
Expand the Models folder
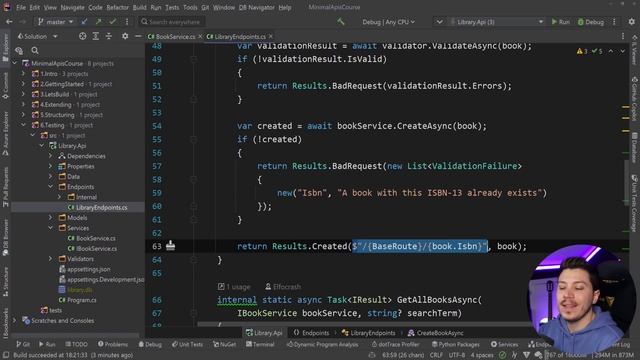50,218
